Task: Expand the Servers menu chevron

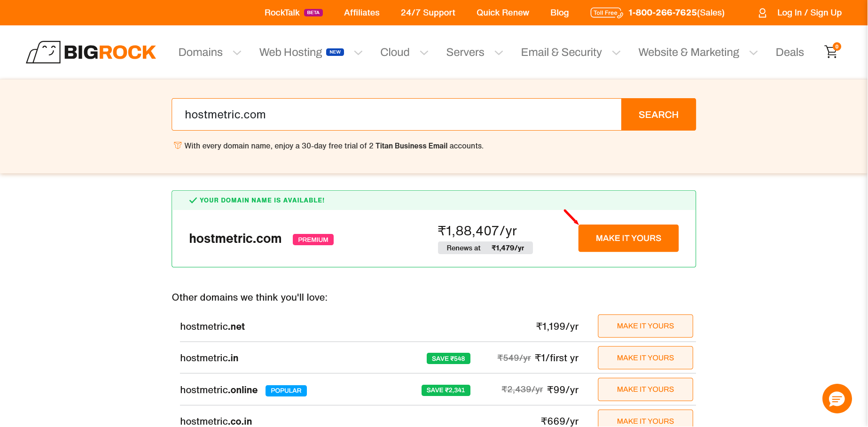Action: pos(499,53)
